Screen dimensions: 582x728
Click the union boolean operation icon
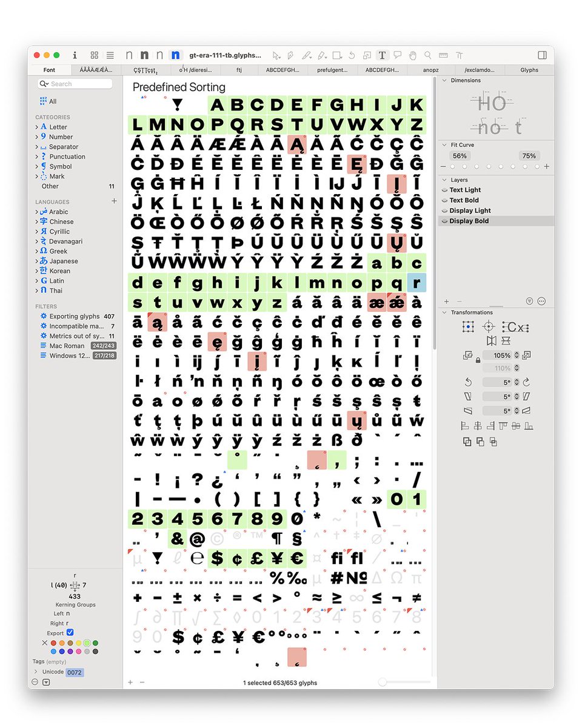467,442
